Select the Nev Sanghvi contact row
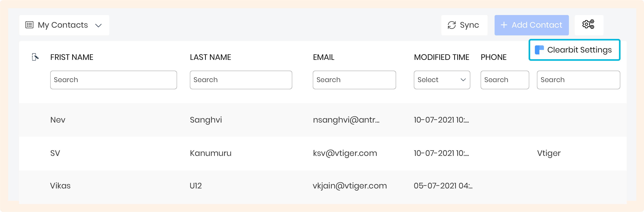This screenshot has height=212, width=644. point(58,120)
